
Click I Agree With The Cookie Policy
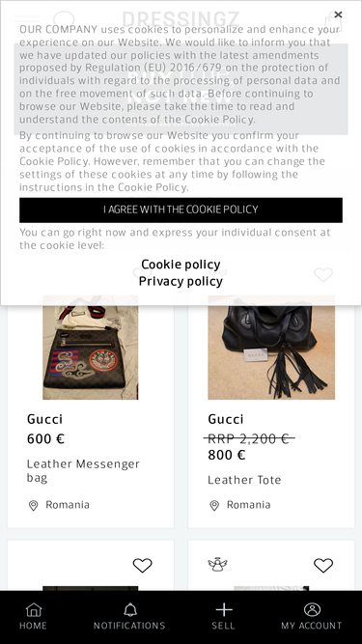tap(181, 210)
